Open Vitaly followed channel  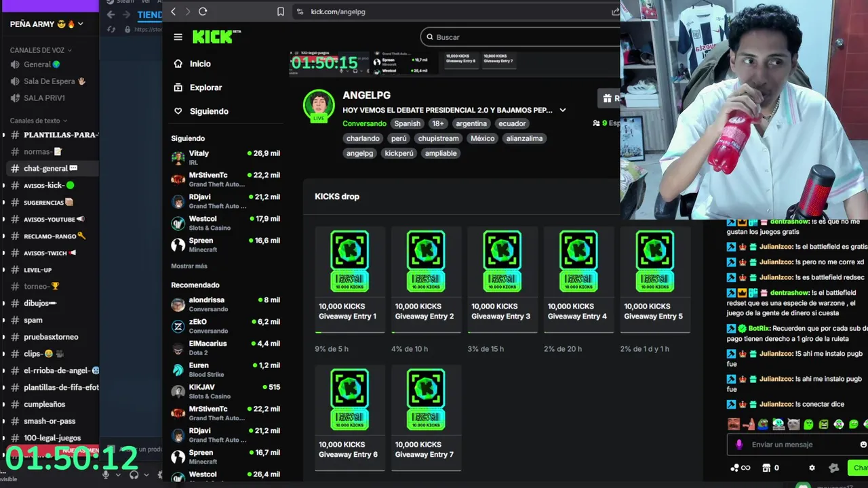tap(226, 158)
